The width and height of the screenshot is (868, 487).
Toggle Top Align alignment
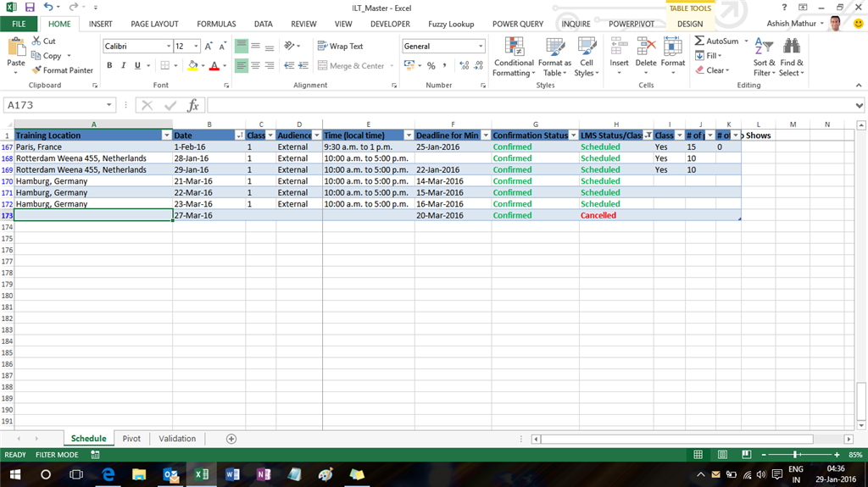coord(242,47)
